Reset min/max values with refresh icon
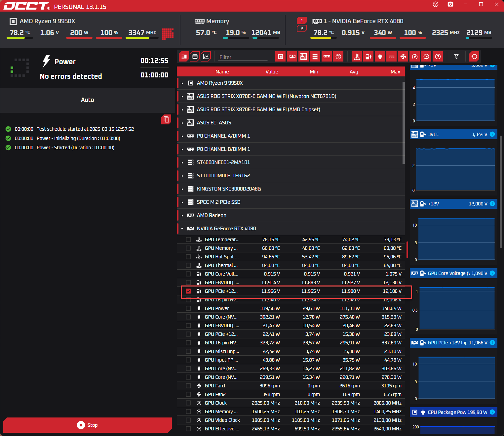 point(474,57)
